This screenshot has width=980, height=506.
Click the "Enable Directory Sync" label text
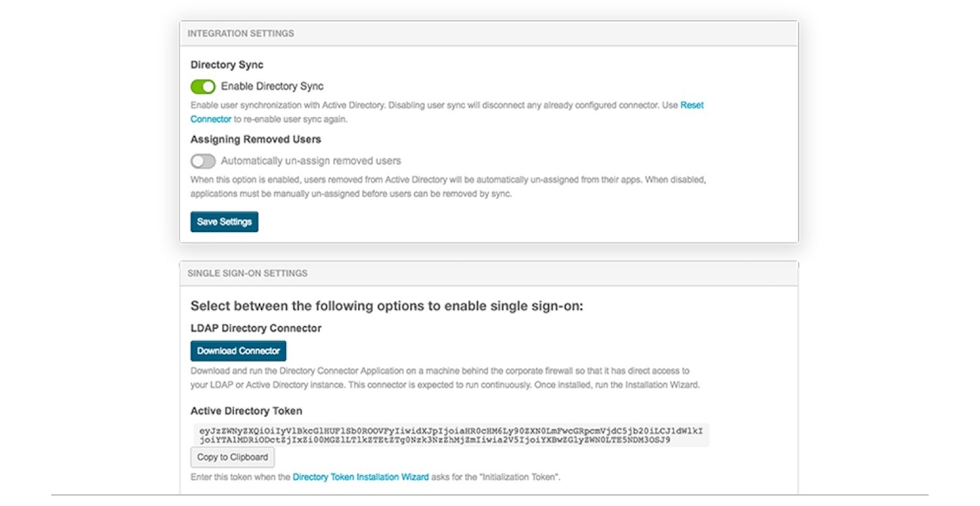point(272,87)
